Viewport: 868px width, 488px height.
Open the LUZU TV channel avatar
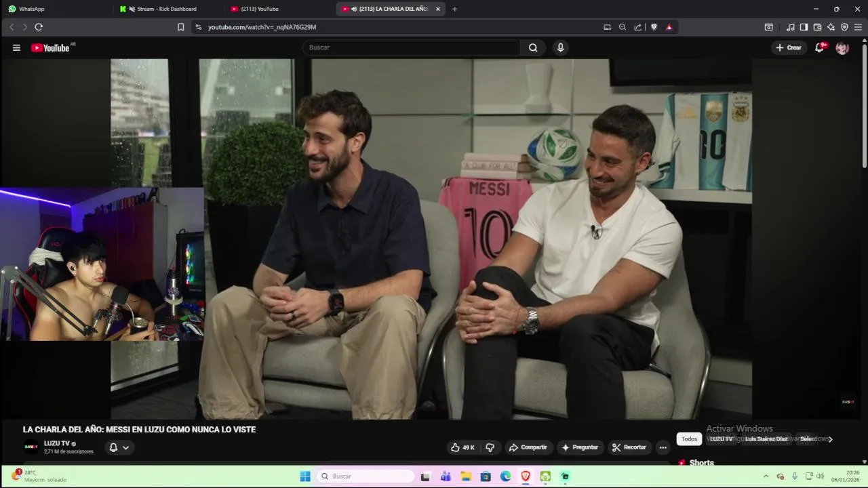(x=31, y=447)
